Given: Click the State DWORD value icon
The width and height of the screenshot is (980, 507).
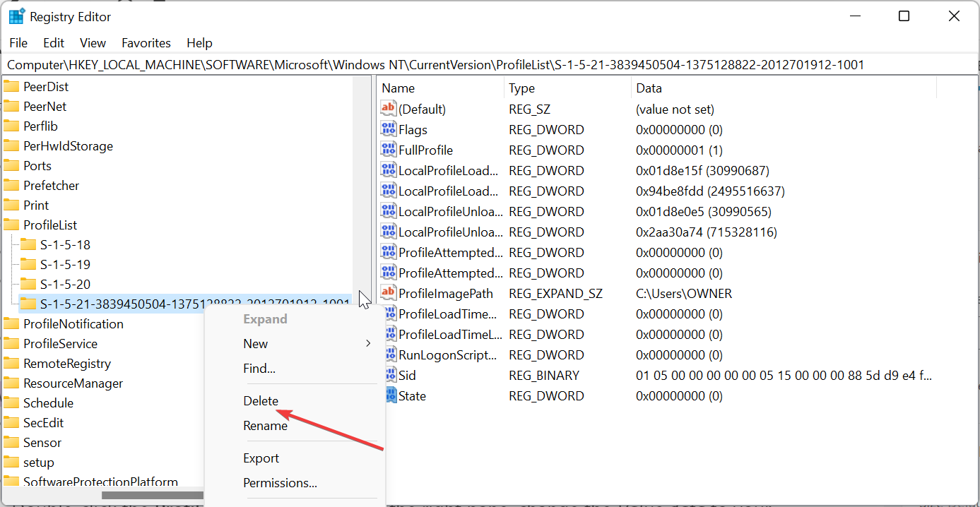Looking at the screenshot, I should 391,395.
